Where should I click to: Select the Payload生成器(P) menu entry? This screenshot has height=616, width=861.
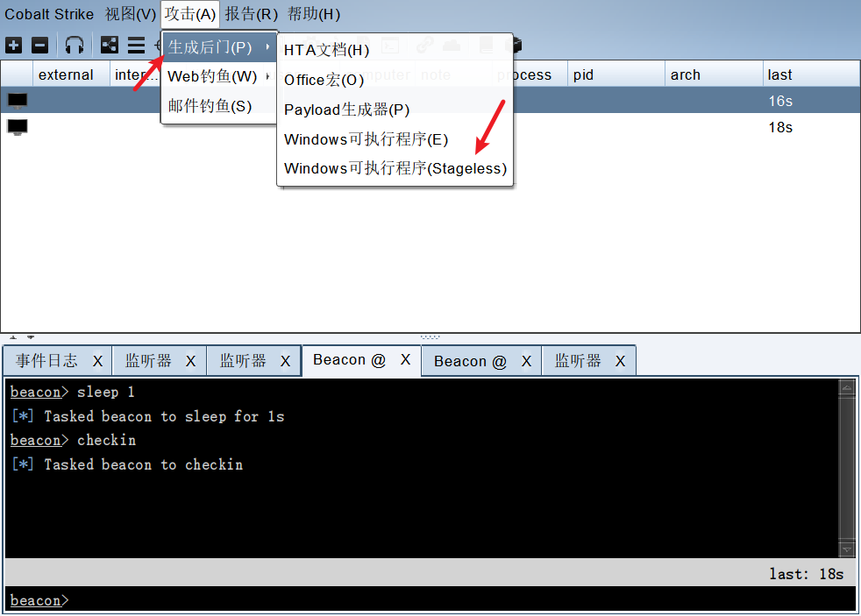pos(346,110)
